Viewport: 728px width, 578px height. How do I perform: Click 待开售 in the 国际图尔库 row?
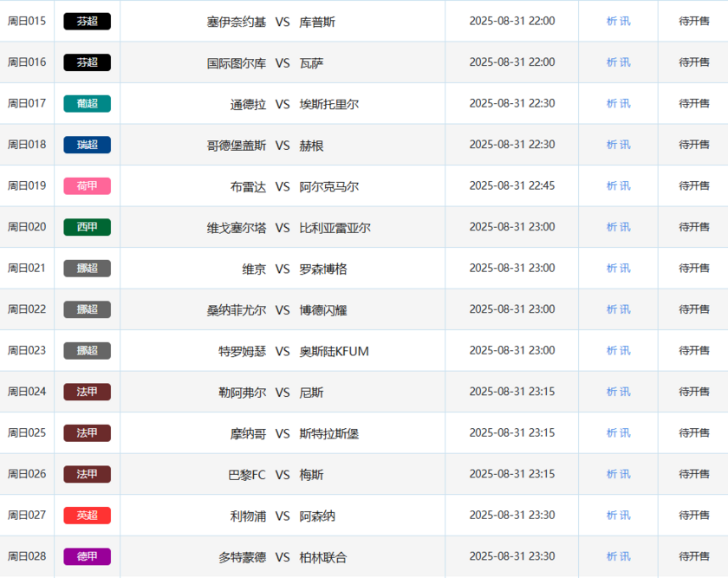click(693, 62)
